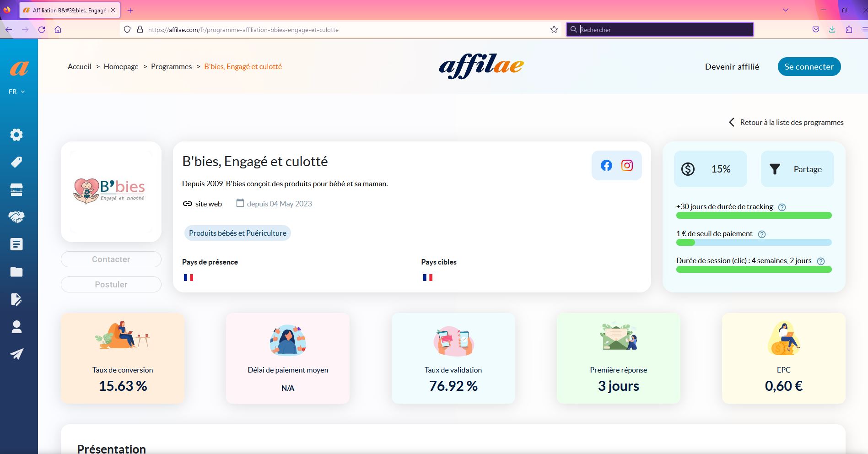
Task: Open the browser extensions icon
Action: pyautogui.click(x=849, y=30)
